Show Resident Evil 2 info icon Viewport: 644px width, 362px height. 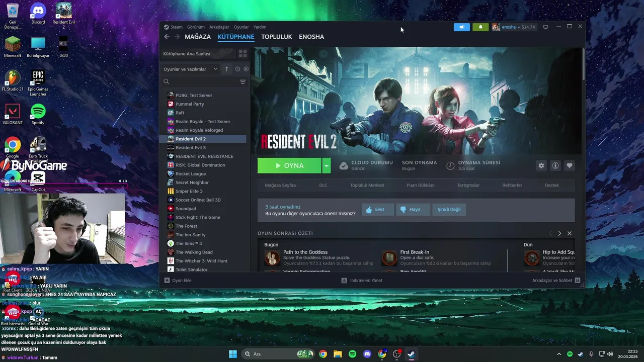pyautogui.click(x=555, y=165)
